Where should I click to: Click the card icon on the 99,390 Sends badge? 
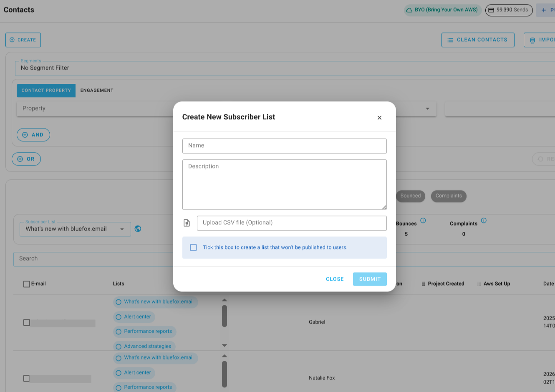pyautogui.click(x=492, y=10)
